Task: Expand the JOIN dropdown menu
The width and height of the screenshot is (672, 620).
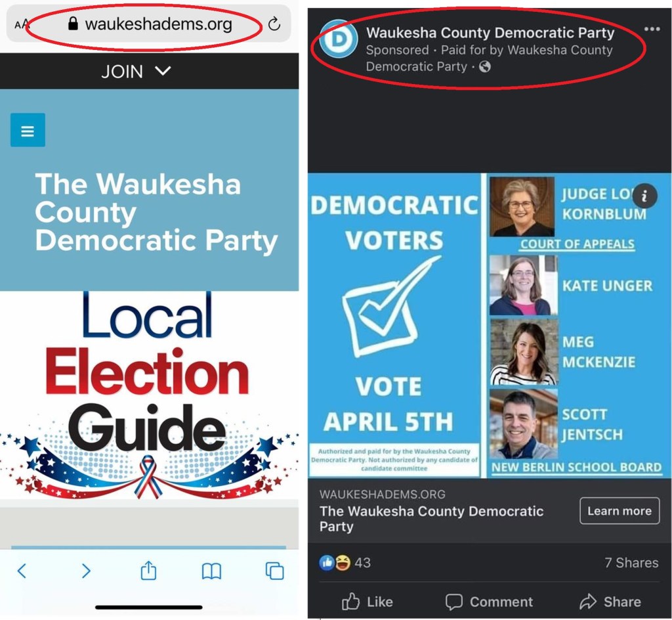Action: coord(136,71)
